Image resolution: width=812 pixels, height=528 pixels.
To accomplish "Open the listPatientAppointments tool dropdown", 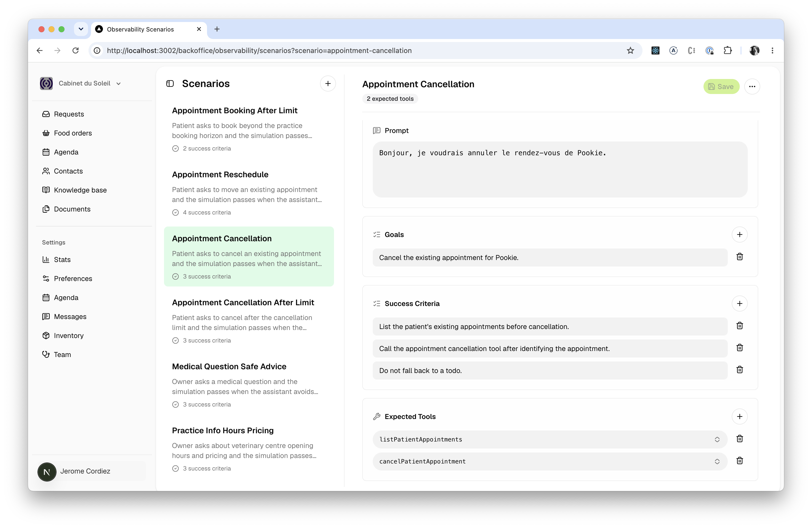I will click(550, 439).
